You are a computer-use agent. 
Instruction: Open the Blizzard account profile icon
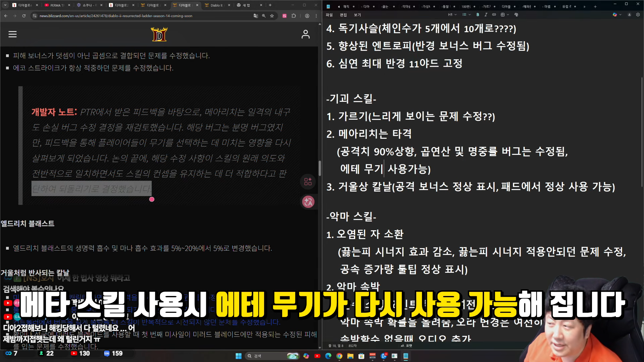click(305, 34)
